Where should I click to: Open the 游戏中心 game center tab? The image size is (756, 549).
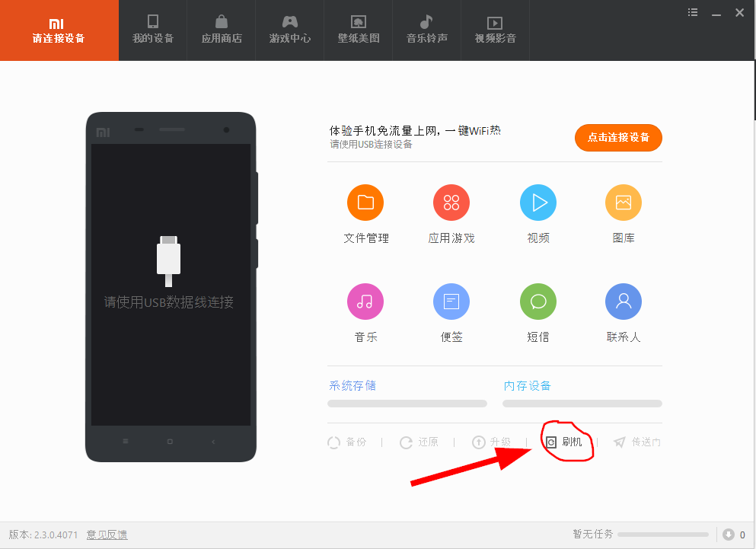[x=290, y=30]
